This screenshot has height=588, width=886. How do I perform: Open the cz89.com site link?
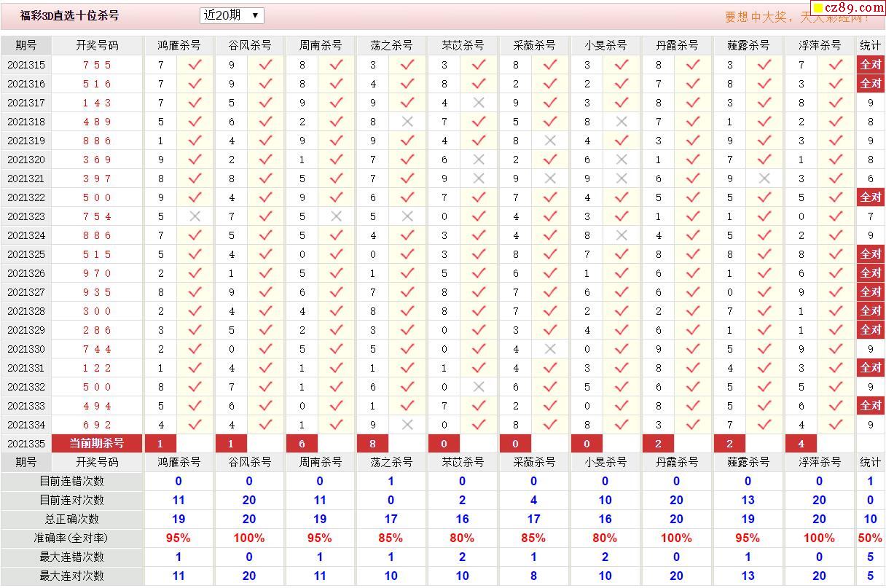[x=847, y=7]
